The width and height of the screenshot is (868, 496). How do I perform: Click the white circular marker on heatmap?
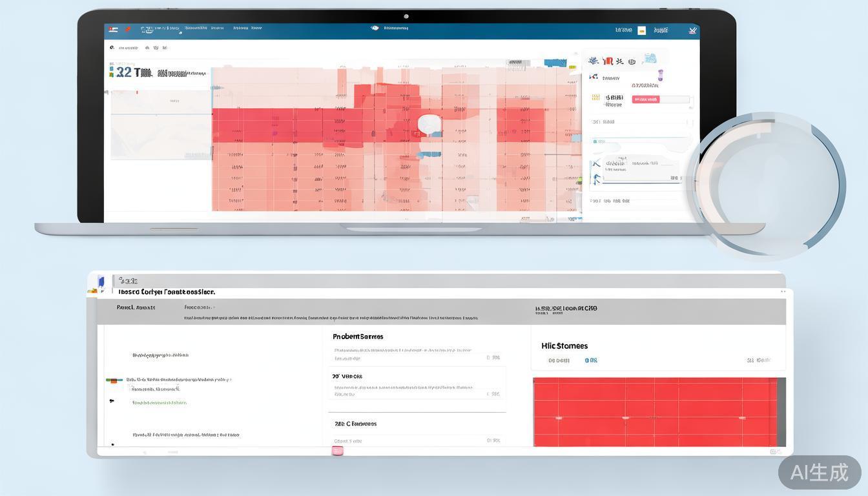[x=429, y=125]
